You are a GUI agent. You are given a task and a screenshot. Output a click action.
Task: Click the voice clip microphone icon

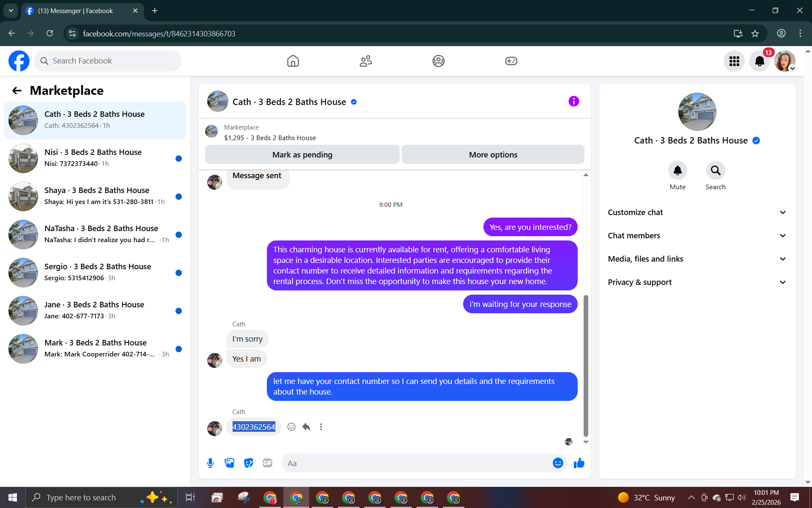coord(210,463)
